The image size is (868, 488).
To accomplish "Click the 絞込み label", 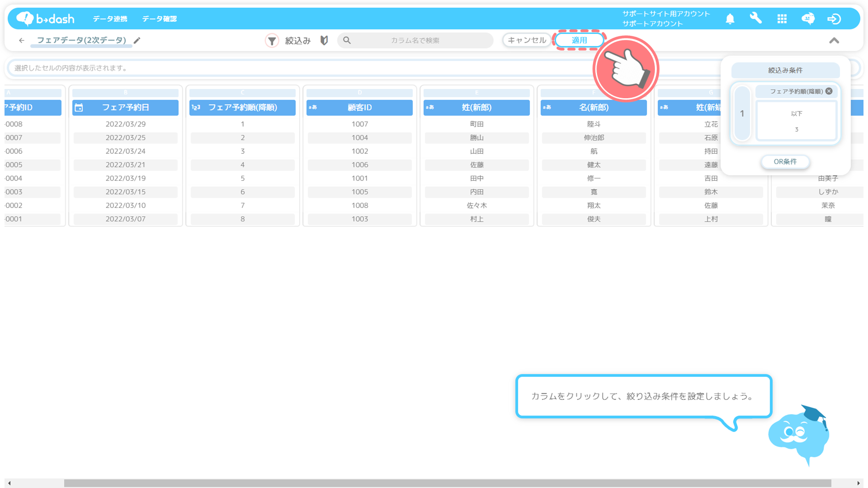I will click(x=298, y=40).
